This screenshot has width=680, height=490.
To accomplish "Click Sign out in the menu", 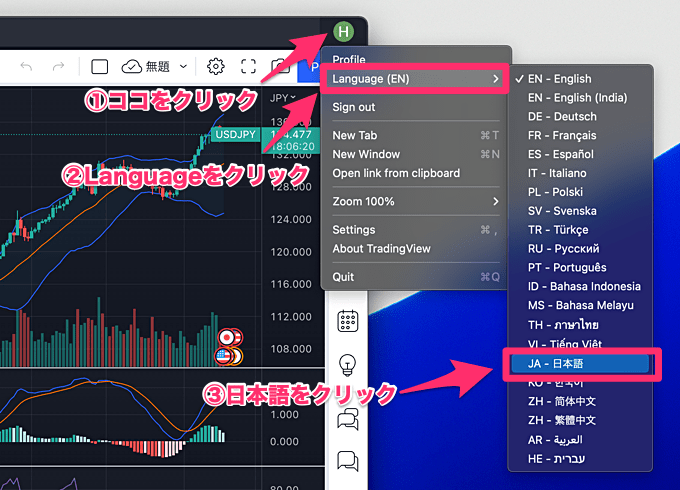I will (354, 107).
